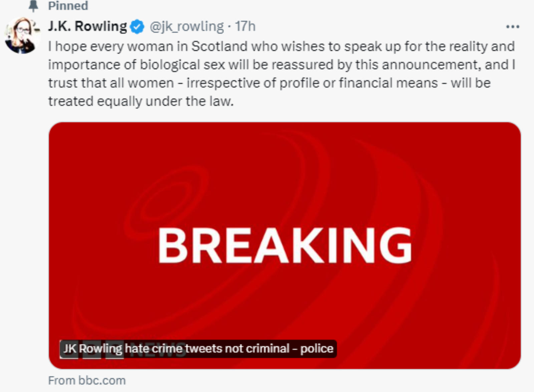Click the J.K. Rowling display name
Viewport: 534px width, 392px height.
click(x=87, y=26)
